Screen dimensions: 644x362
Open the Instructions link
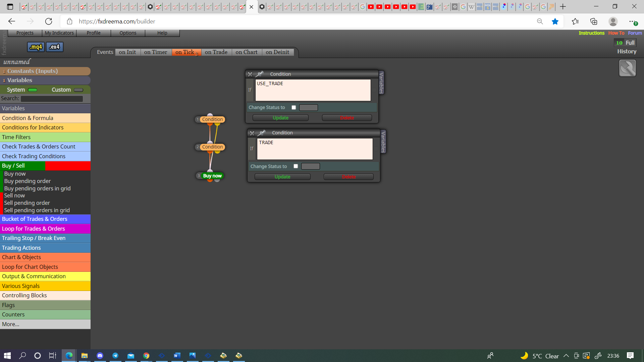591,33
